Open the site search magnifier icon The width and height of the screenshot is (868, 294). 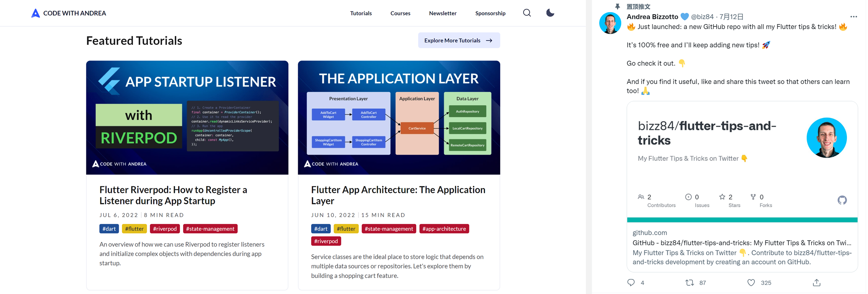point(527,13)
